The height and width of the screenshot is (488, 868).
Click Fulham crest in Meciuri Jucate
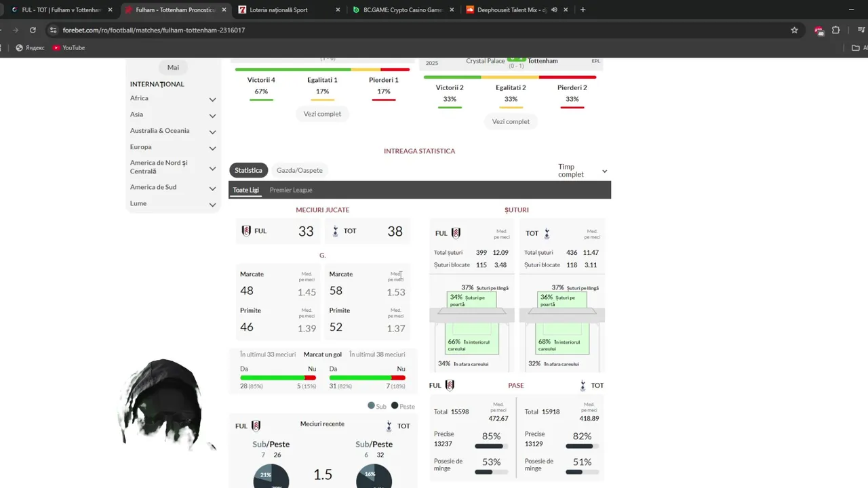coord(246,231)
